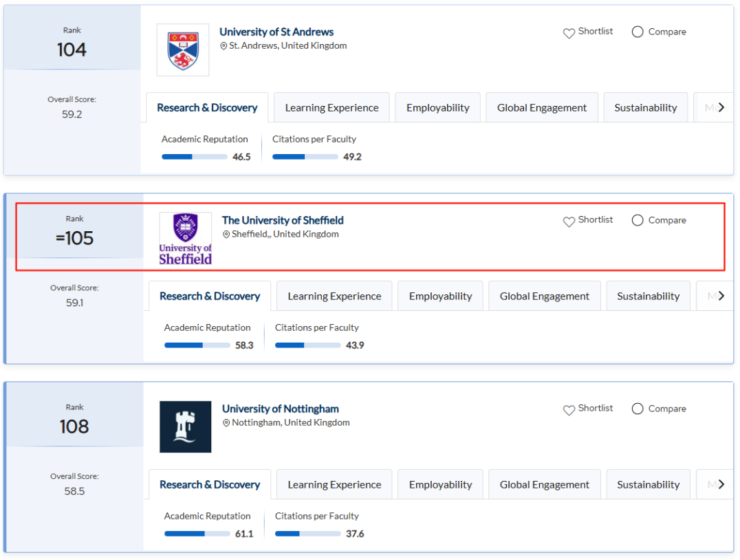Click the location pin beside Nottingham, United Kingdom
Screen dimensions: 740x560
(x=226, y=422)
